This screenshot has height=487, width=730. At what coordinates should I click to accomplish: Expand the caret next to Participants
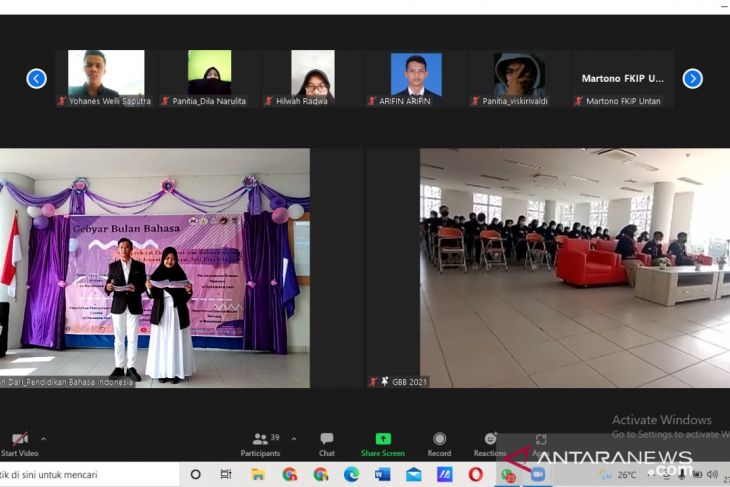[294, 439]
